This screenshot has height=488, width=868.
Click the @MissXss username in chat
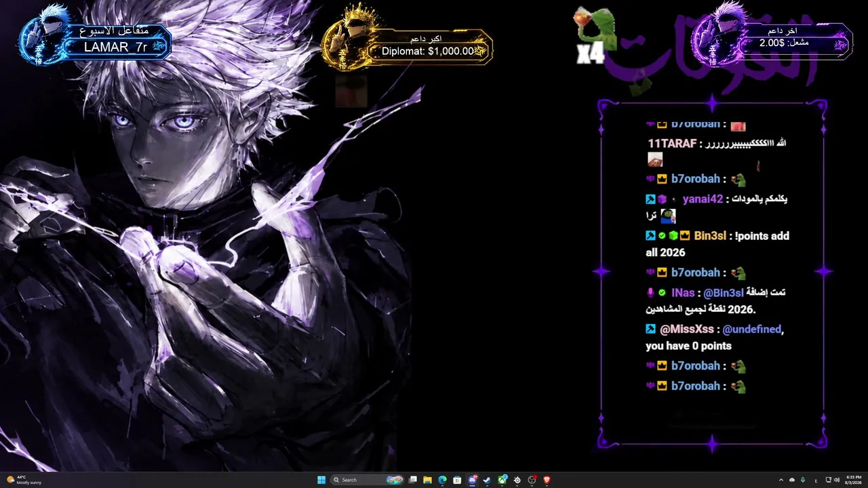(x=687, y=329)
